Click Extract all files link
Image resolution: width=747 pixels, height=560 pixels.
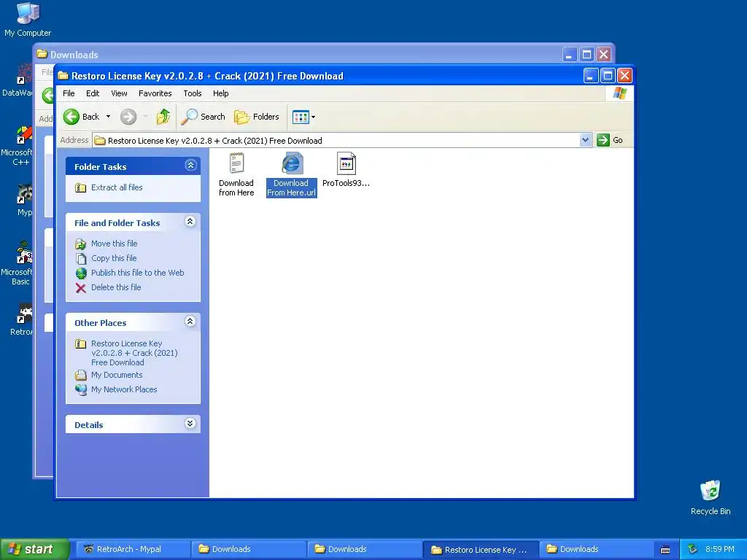117,187
